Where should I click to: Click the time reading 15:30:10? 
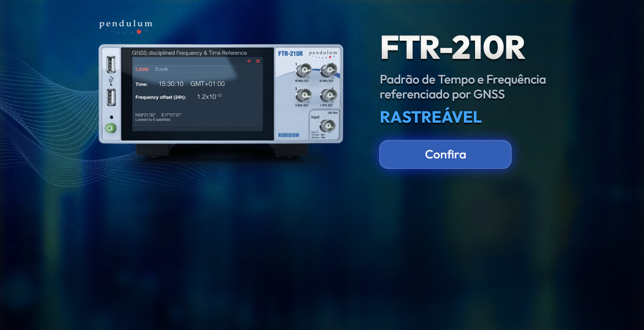(171, 84)
